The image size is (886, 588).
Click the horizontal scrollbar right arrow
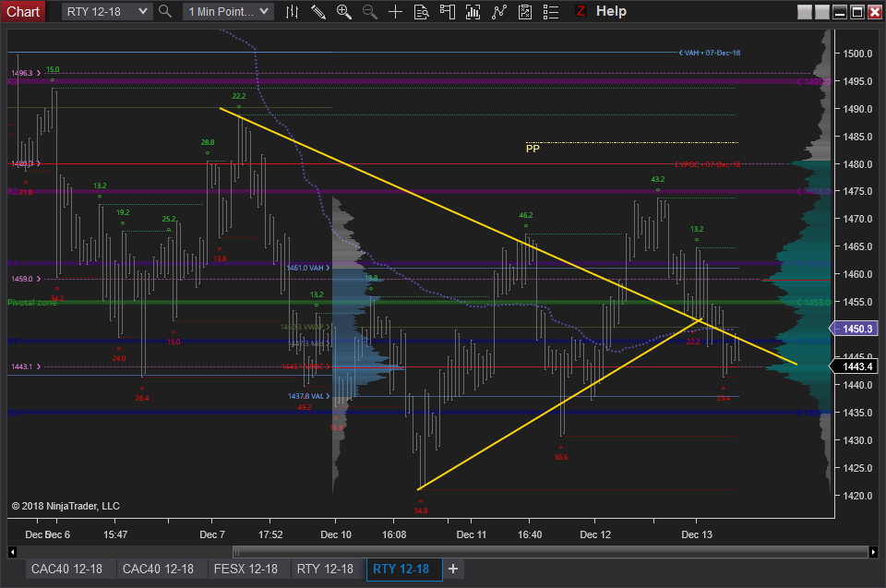tap(874, 552)
